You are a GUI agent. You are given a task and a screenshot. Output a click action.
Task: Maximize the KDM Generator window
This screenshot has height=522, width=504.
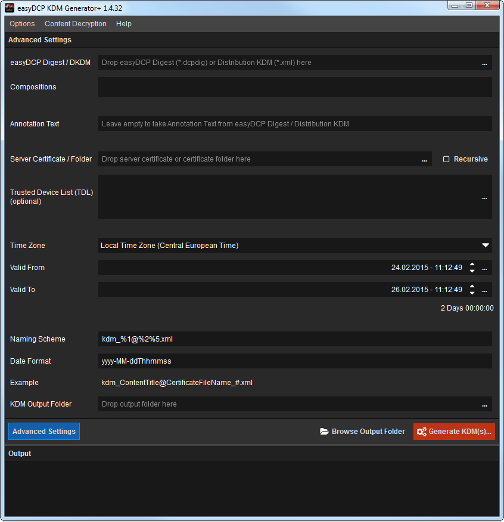[x=469, y=5]
